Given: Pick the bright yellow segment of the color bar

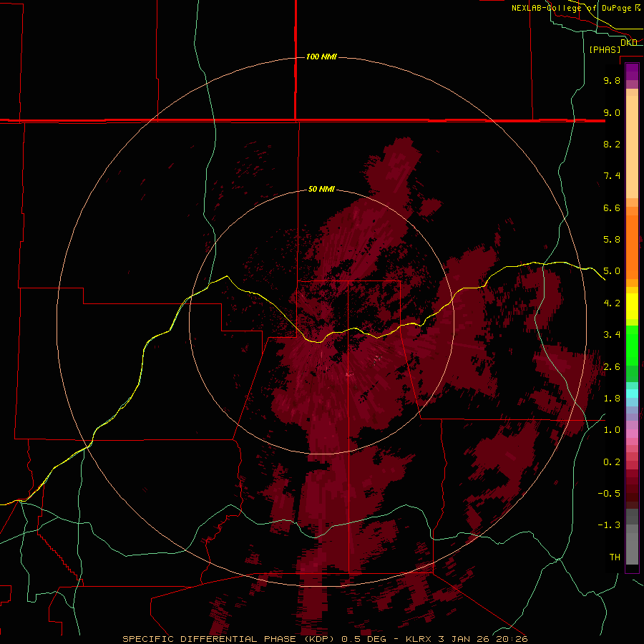Looking at the screenshot, I should click(632, 306).
